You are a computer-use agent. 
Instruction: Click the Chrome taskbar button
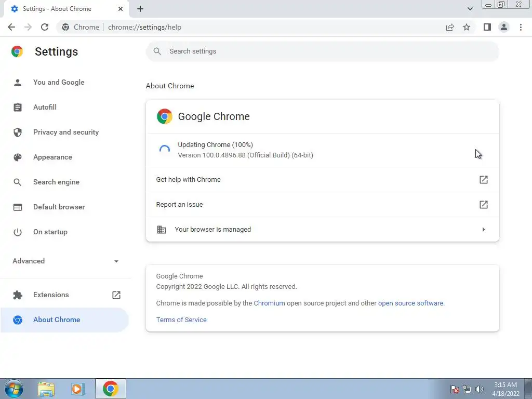click(x=111, y=389)
